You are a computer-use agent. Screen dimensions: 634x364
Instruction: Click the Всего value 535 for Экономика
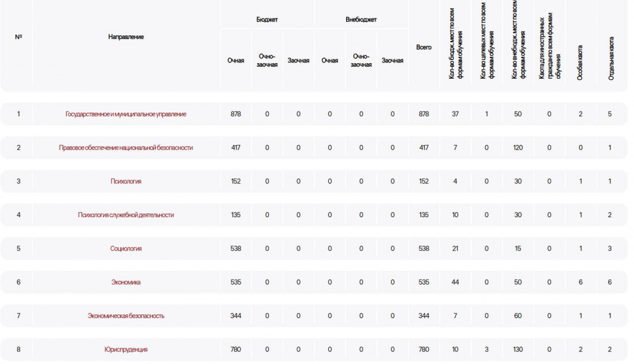424,282
